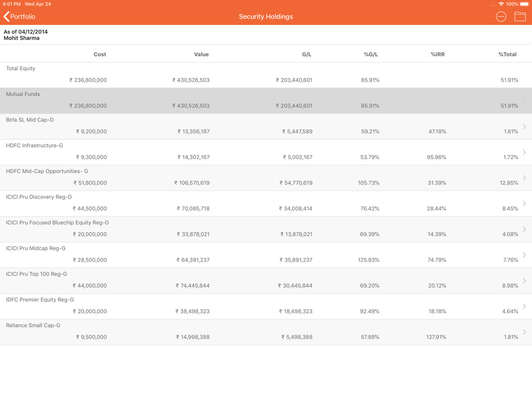This screenshot has width=532, height=399.
Task: Open HDFC Infrastructure-G details chevron
Action: [x=524, y=152]
